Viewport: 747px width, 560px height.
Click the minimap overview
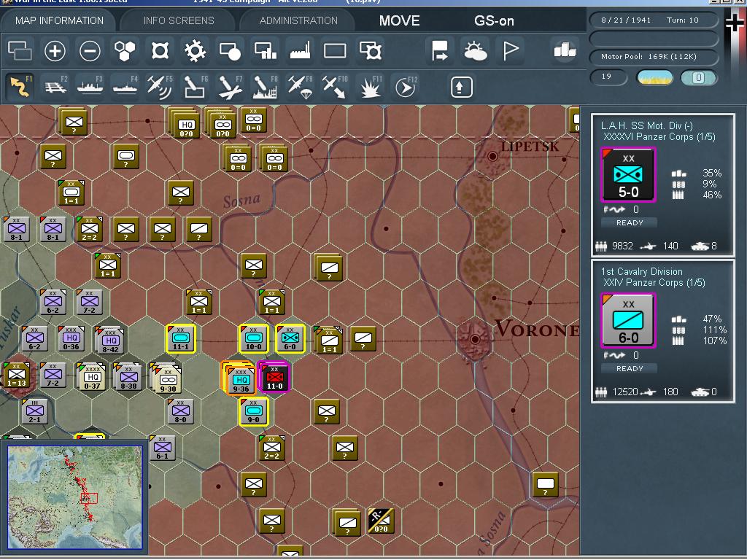[75, 497]
